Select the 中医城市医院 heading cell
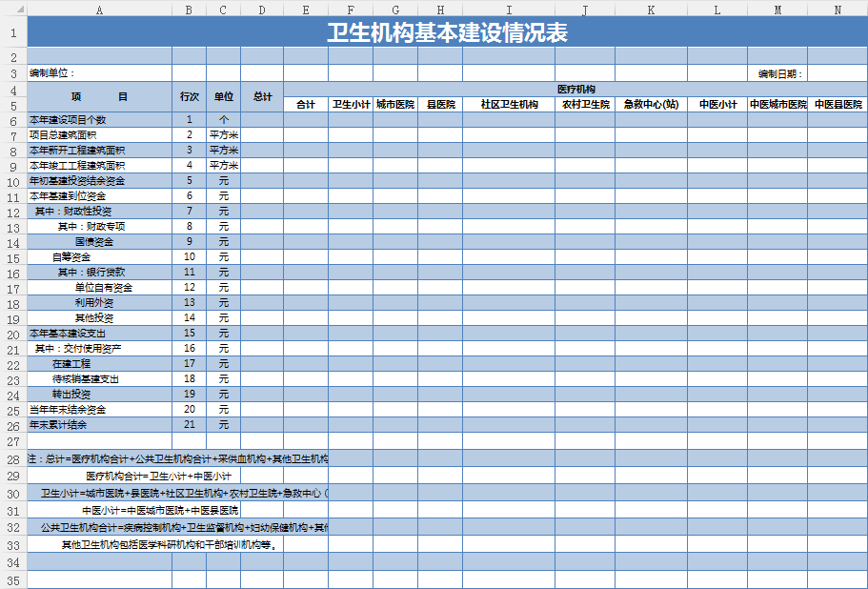 click(777, 105)
